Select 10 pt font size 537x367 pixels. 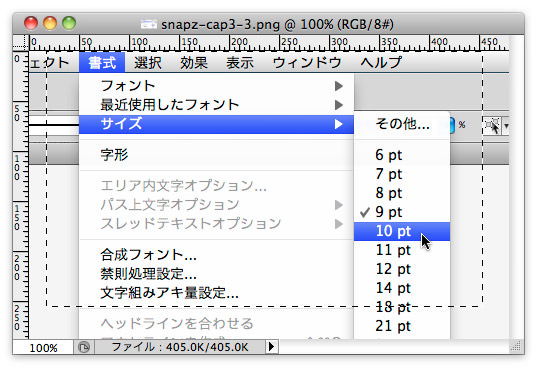[402, 231]
